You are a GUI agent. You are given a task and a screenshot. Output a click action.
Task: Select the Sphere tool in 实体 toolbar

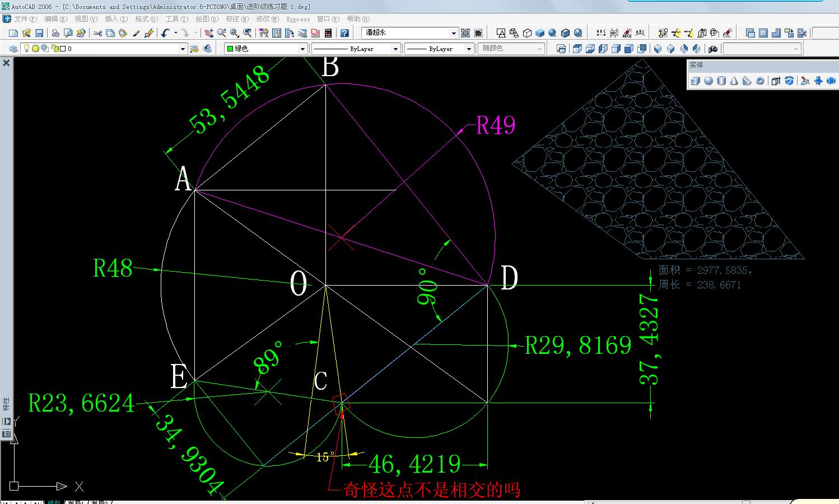pyautogui.click(x=709, y=81)
